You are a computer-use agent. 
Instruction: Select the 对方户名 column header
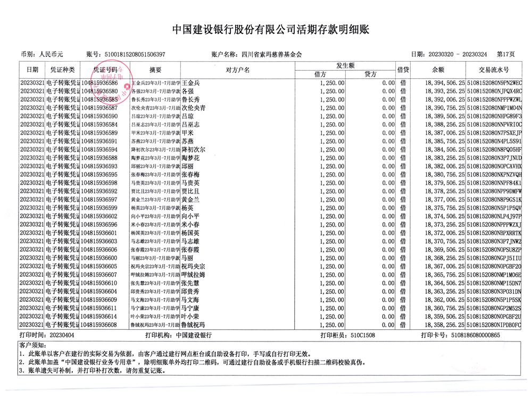pyautogui.click(x=237, y=70)
